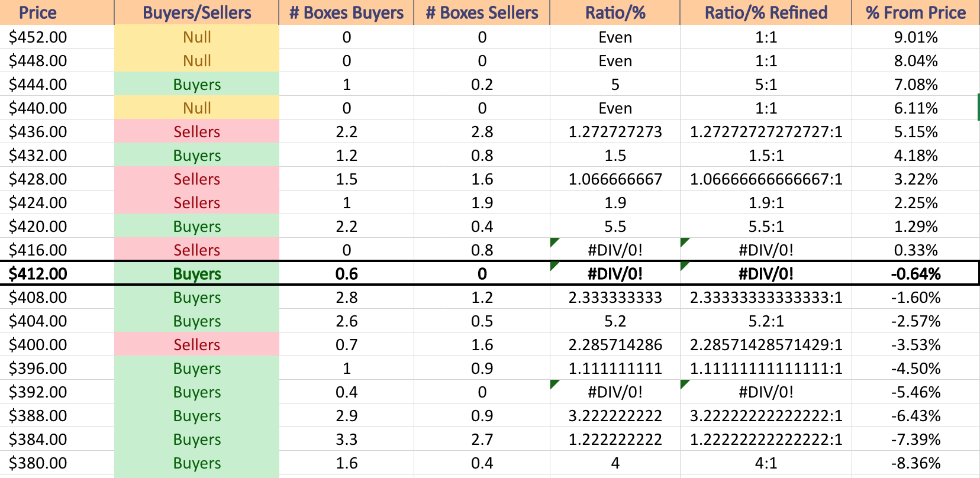Viewport: 980px width, 478px height.
Task: Click the $384.00 price cell
Action: [x=57, y=439]
